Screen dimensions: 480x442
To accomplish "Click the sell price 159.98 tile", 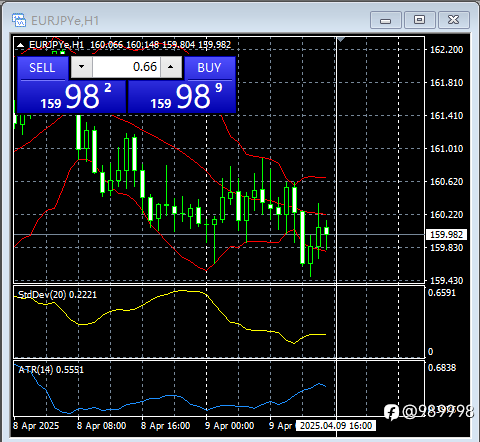I will click(71, 97).
